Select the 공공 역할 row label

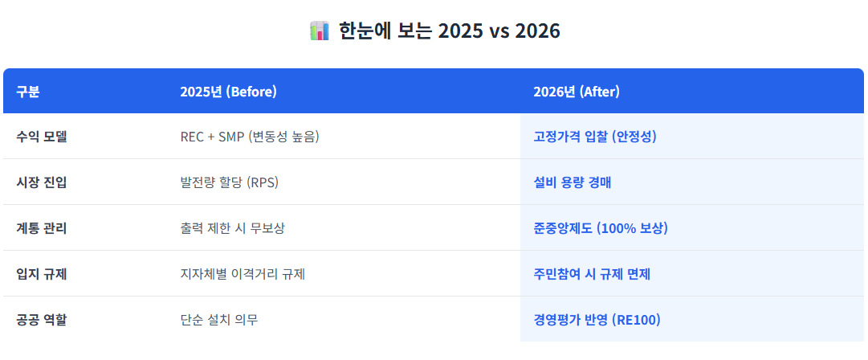[x=42, y=320]
